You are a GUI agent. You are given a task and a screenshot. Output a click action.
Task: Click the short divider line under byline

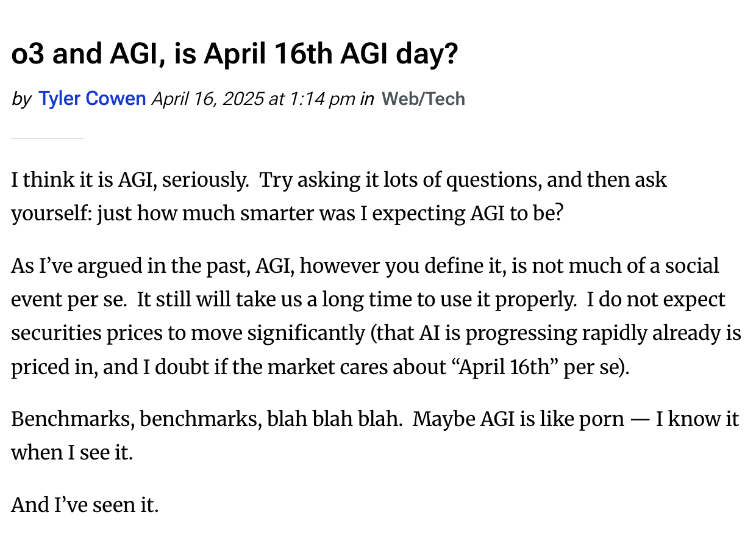pyautogui.click(x=47, y=139)
